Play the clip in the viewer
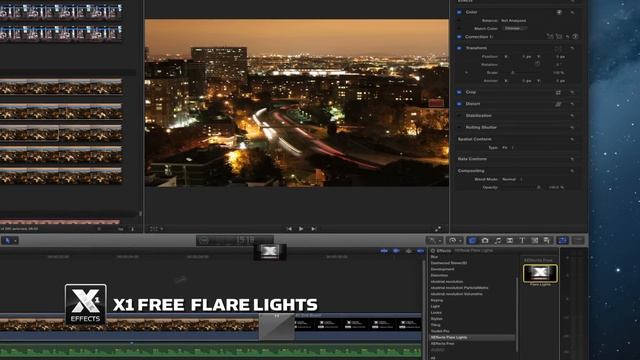This screenshot has height=360, width=640. tap(301, 229)
